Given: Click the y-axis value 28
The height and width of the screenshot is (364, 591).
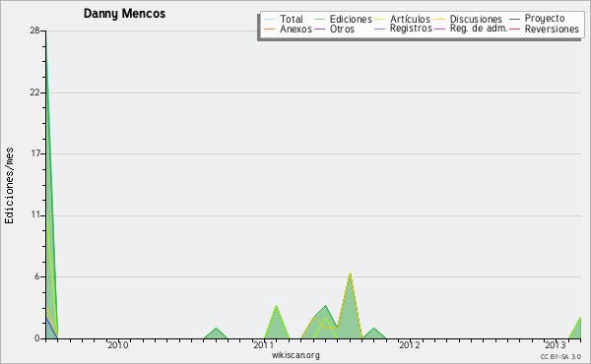Looking at the screenshot, I should pos(34,30).
